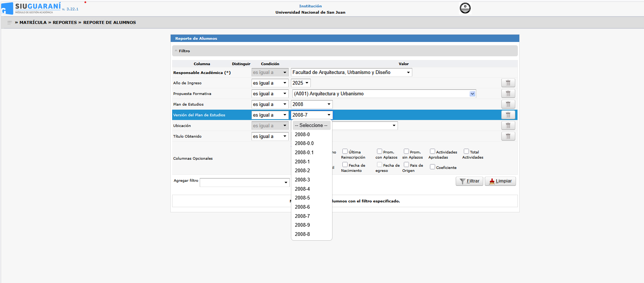Image resolution: width=644 pixels, height=283 pixels.
Task: Remove the Propuesta Formativa filter with trash icon
Action: click(508, 94)
